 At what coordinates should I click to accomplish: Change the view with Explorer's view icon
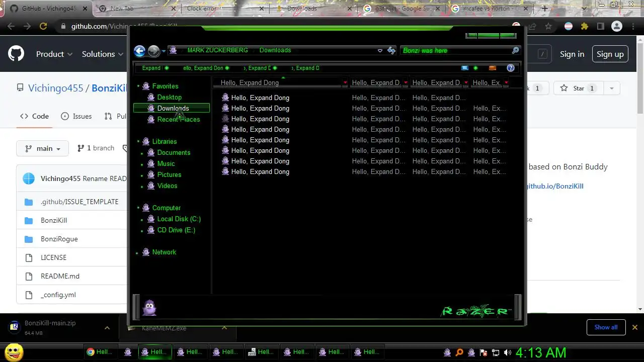(x=464, y=68)
